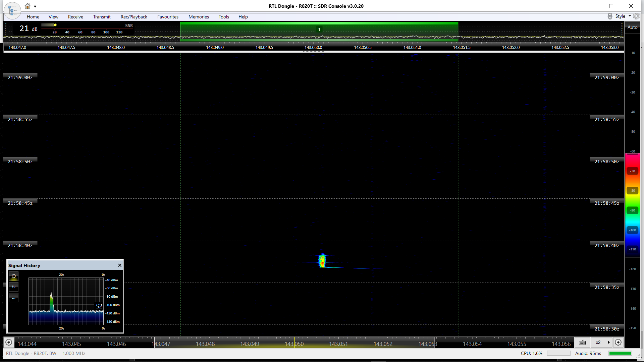The height and width of the screenshot is (362, 644).
Task: Select the green receiver 1 passband
Action: point(319,31)
